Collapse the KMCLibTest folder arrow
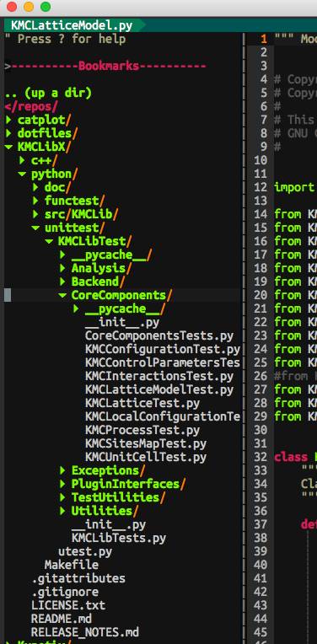This screenshot has height=644, width=317. point(49,241)
